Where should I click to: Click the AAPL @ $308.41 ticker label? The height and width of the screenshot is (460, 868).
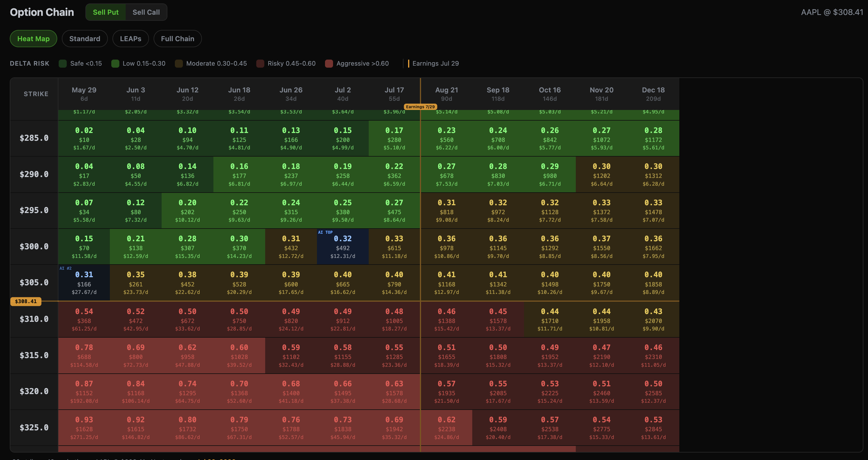[x=832, y=12]
